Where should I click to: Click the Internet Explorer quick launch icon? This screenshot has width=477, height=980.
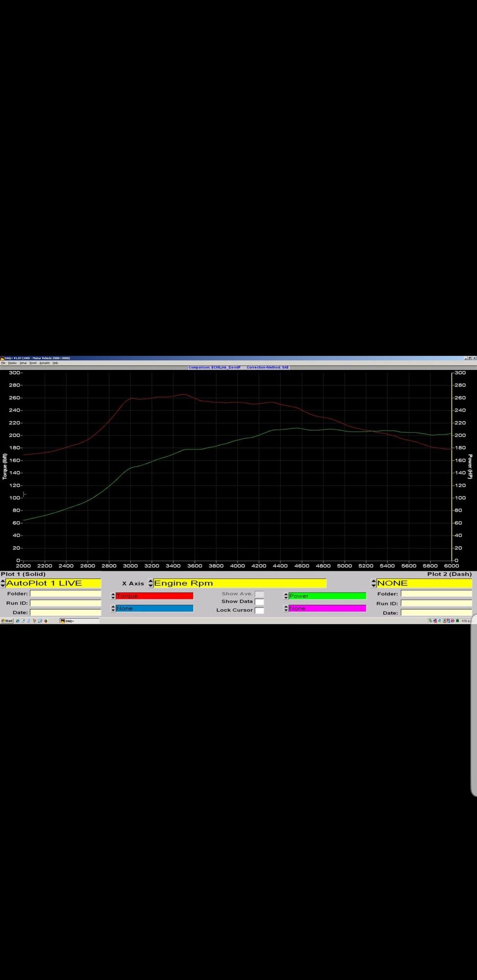click(18, 621)
